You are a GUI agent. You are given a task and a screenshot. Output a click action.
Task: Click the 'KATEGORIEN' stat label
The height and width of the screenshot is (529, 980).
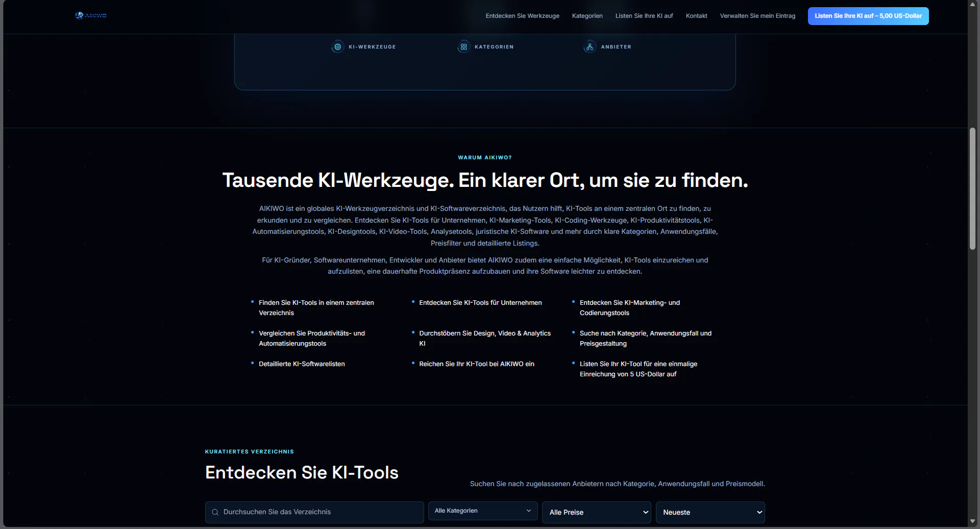(x=494, y=47)
